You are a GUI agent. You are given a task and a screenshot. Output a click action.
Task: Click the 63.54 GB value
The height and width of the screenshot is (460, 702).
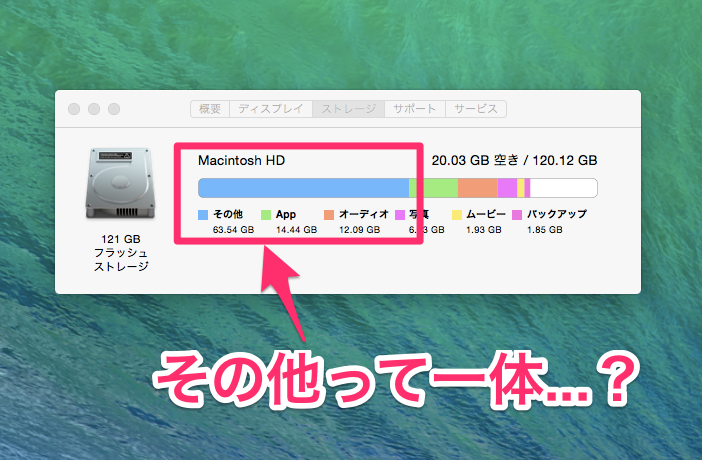(233, 230)
